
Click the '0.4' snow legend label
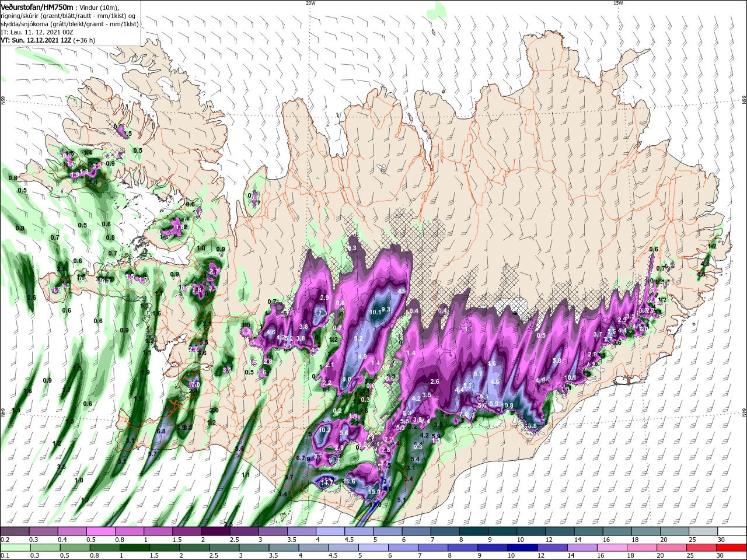62,540
